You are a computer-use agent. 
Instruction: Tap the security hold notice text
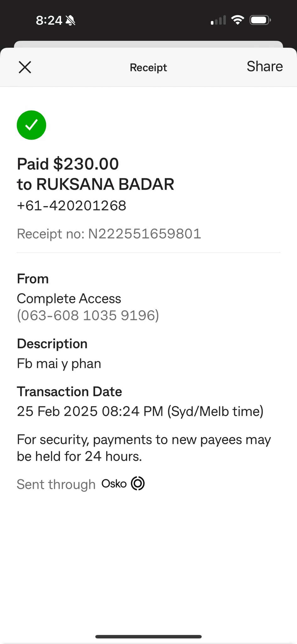click(144, 448)
